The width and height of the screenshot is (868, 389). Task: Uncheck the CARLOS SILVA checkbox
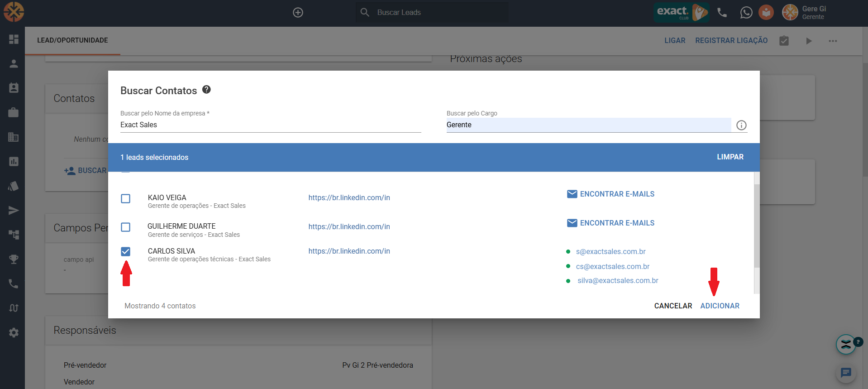click(126, 251)
